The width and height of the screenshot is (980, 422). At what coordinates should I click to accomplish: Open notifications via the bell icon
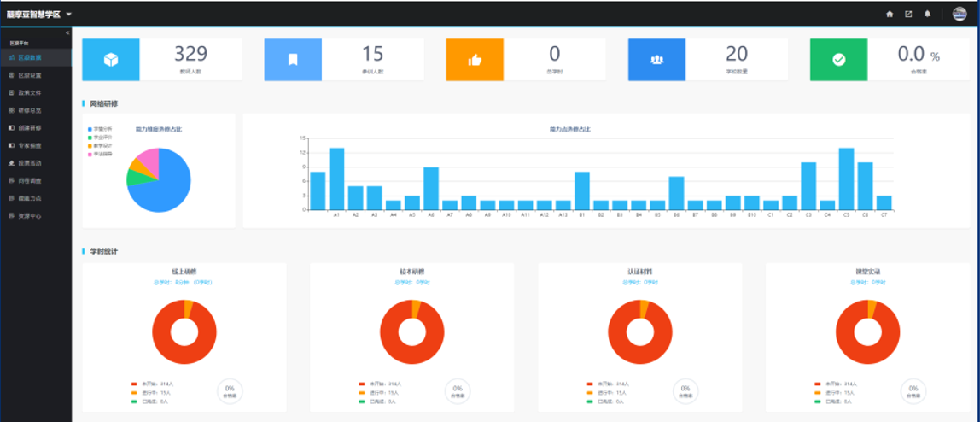click(927, 14)
